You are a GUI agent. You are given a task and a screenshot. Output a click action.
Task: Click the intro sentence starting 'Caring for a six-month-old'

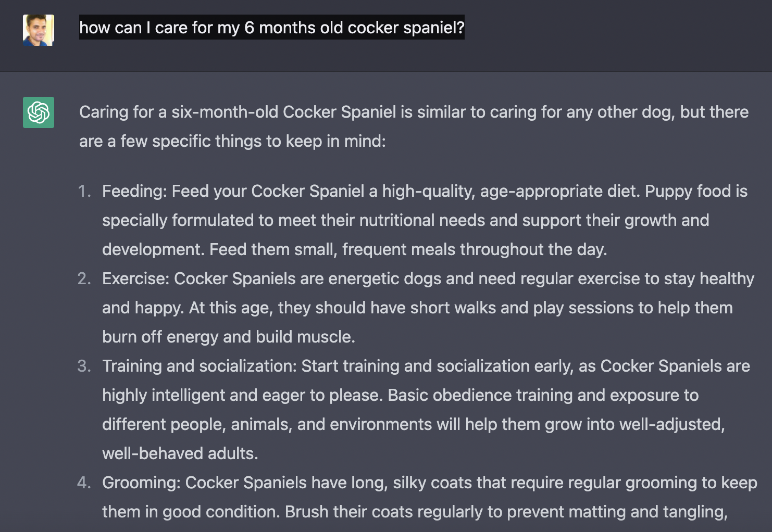tap(414, 112)
